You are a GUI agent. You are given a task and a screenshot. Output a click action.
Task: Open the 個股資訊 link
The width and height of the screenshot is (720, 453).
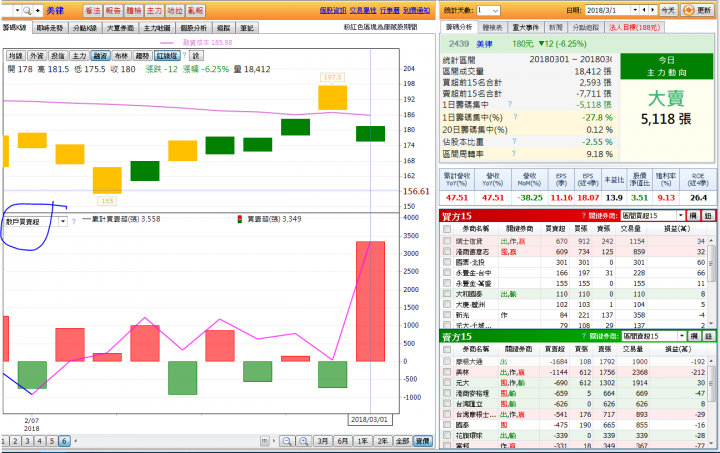pos(333,11)
